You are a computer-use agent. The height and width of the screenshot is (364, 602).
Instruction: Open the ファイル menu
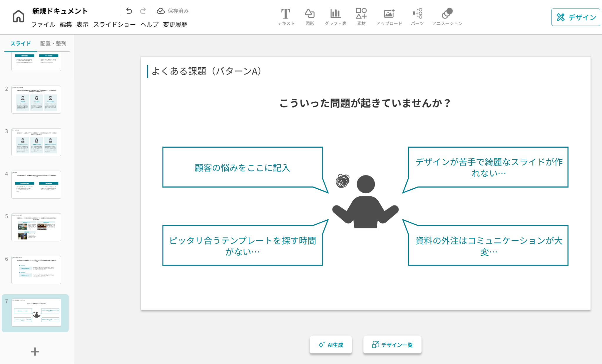(43, 25)
